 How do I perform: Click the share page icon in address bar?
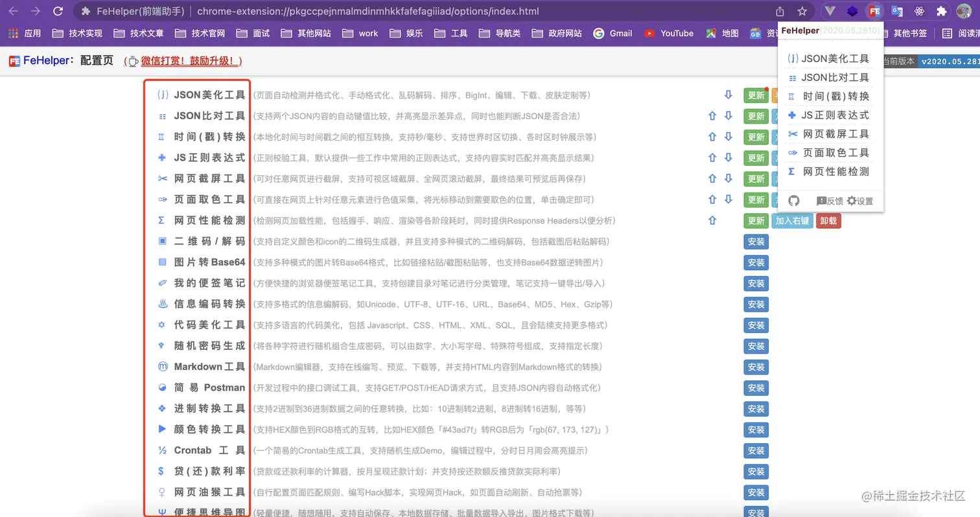coord(780,12)
